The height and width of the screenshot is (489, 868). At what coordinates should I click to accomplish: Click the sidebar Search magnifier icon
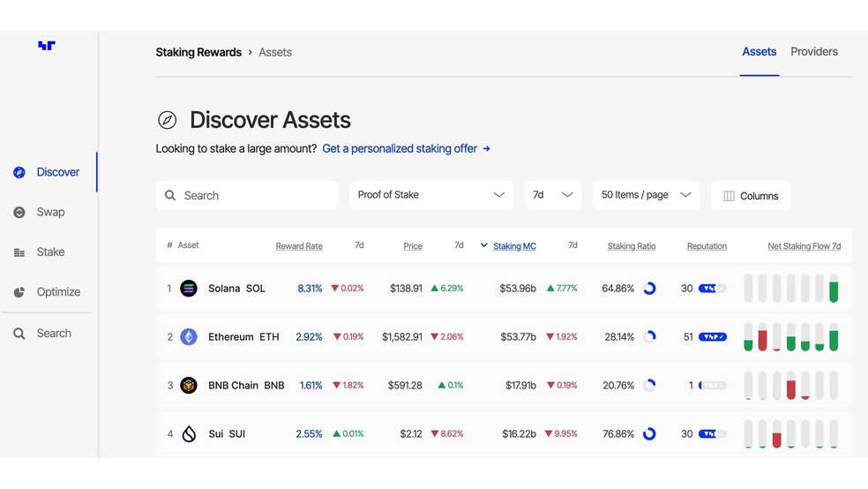19,334
